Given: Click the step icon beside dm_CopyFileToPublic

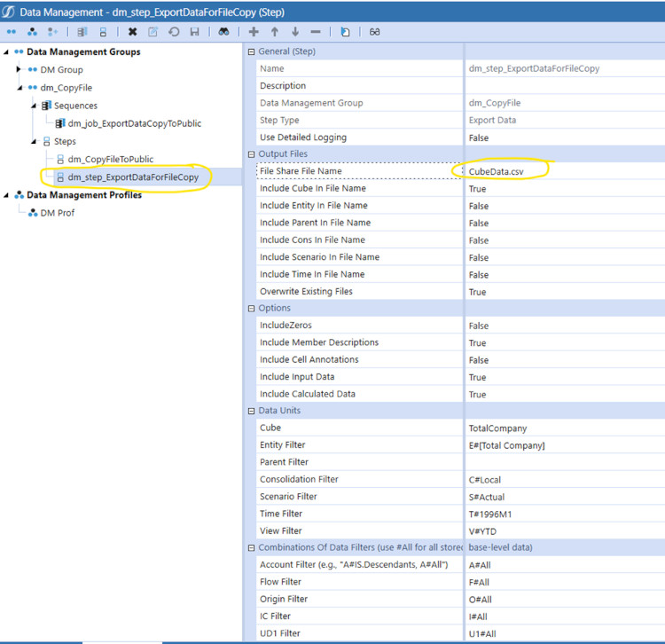Looking at the screenshot, I should pos(60,160).
